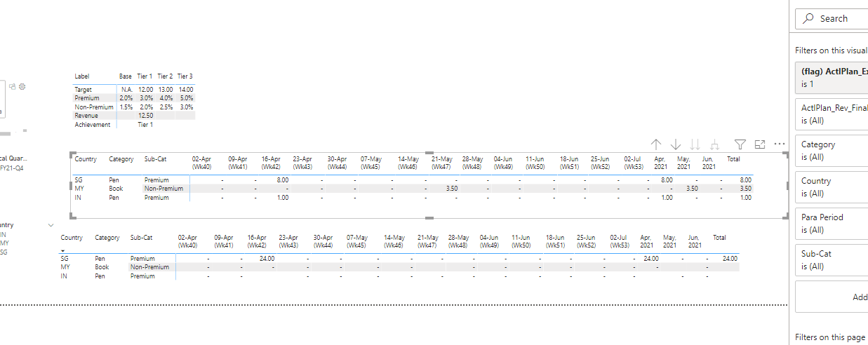Click Category header in upper matrix

(121, 159)
